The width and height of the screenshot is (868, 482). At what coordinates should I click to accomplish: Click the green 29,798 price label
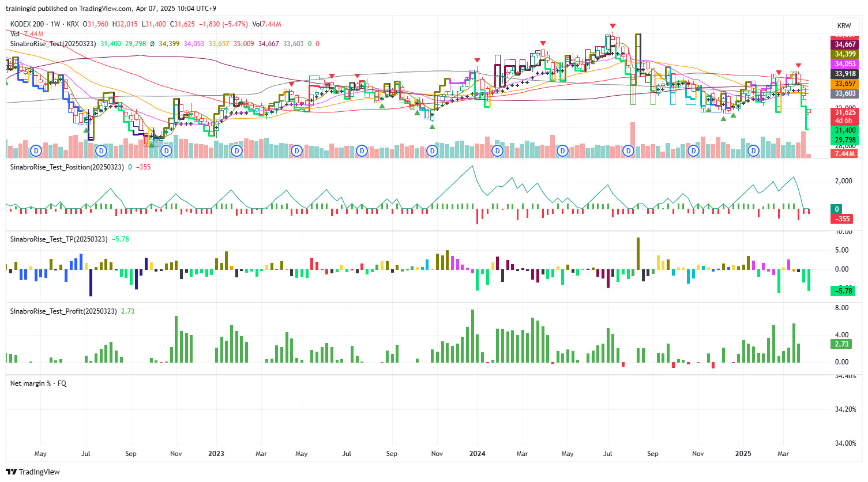pyautogui.click(x=845, y=140)
